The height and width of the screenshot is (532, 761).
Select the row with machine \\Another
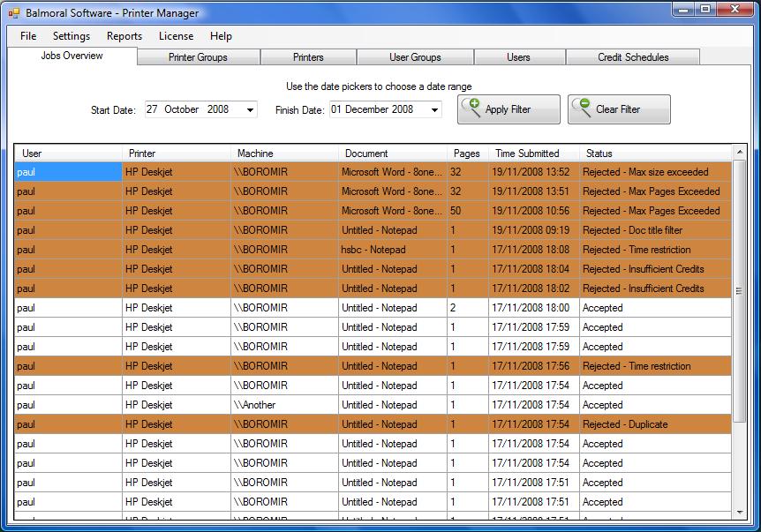371,405
